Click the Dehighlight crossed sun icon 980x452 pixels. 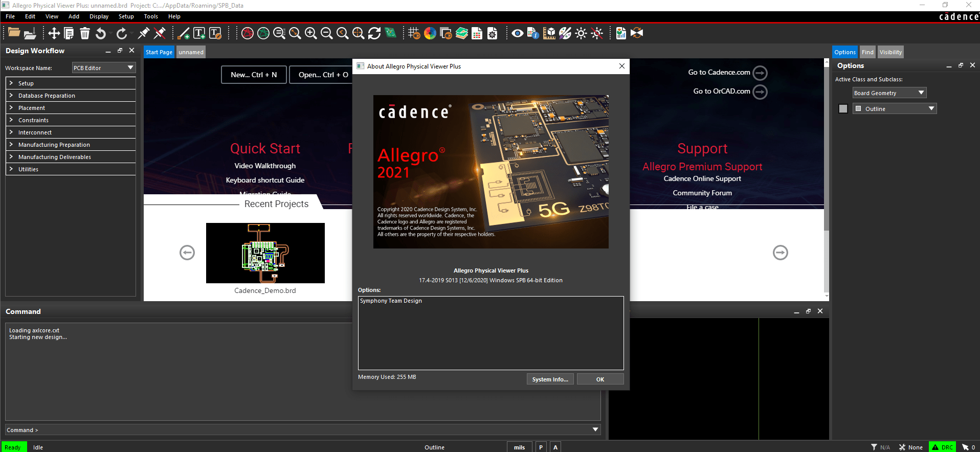[597, 33]
